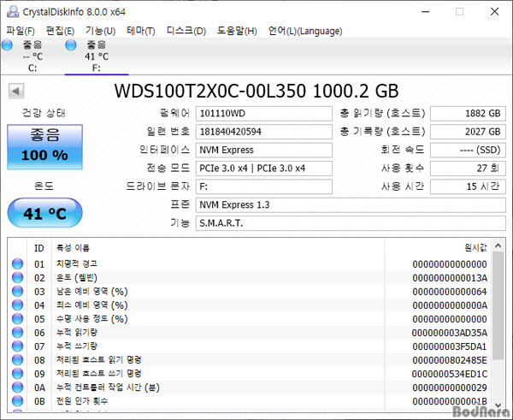Click the status dot of attribute 09
This screenshot has height=420, width=513.
click(x=18, y=374)
